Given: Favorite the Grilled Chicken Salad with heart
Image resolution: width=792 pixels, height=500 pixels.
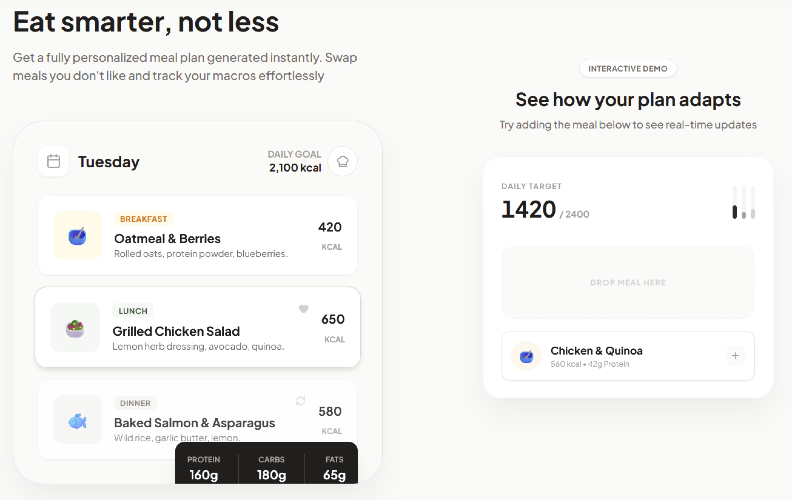Looking at the screenshot, I should tap(304, 309).
